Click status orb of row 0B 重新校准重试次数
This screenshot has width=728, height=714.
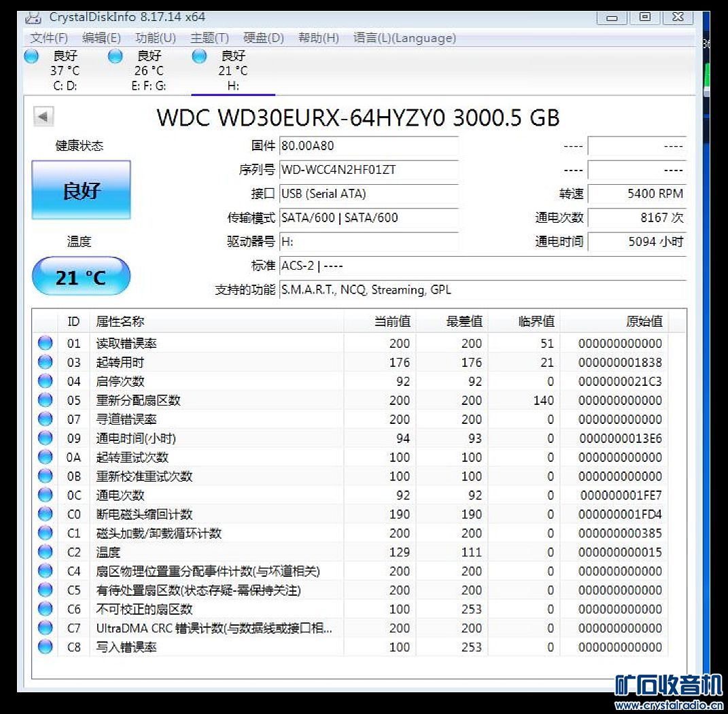pos(45,476)
